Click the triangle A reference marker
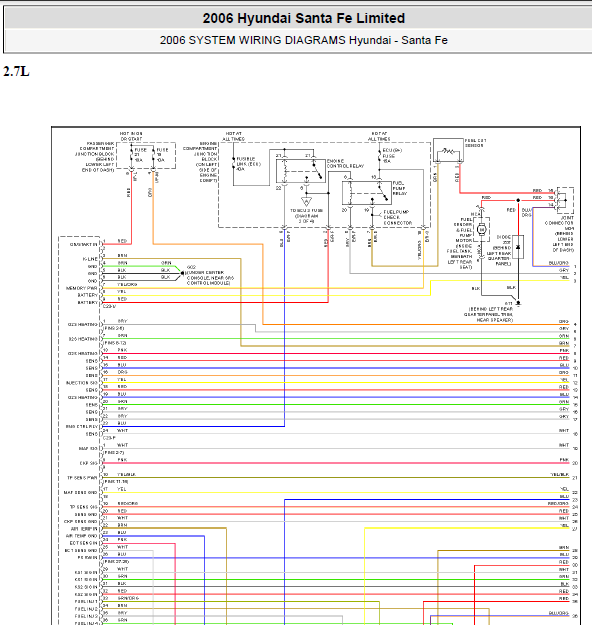Image resolution: width=592 pixels, height=625 pixels. click(306, 202)
